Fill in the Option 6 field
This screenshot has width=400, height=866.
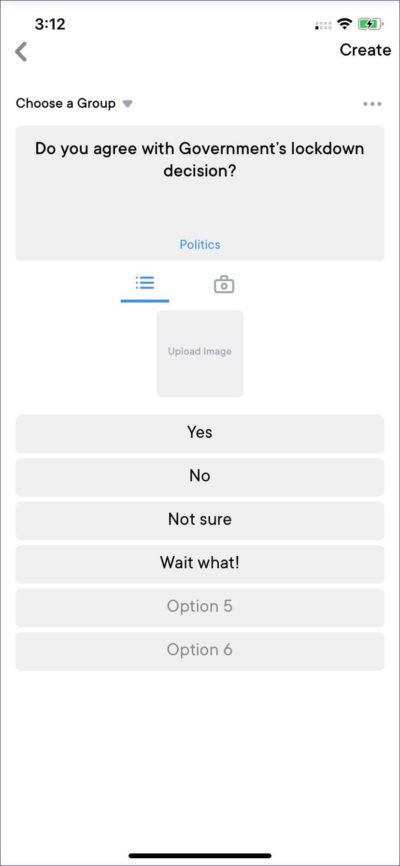[x=199, y=651]
